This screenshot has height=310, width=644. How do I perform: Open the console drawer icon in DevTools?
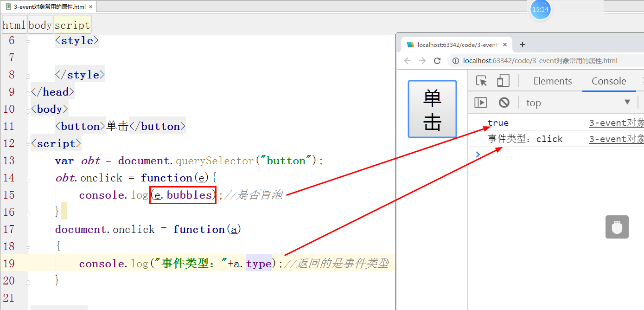(x=481, y=102)
